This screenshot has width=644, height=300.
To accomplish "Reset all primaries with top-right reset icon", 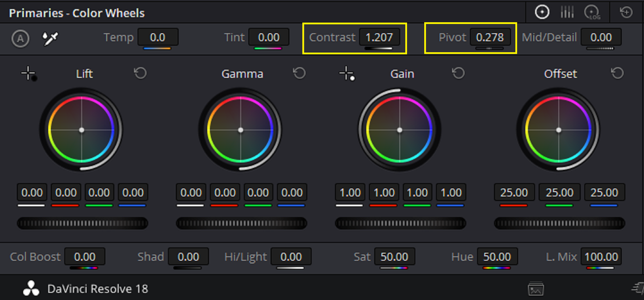I will [626, 12].
